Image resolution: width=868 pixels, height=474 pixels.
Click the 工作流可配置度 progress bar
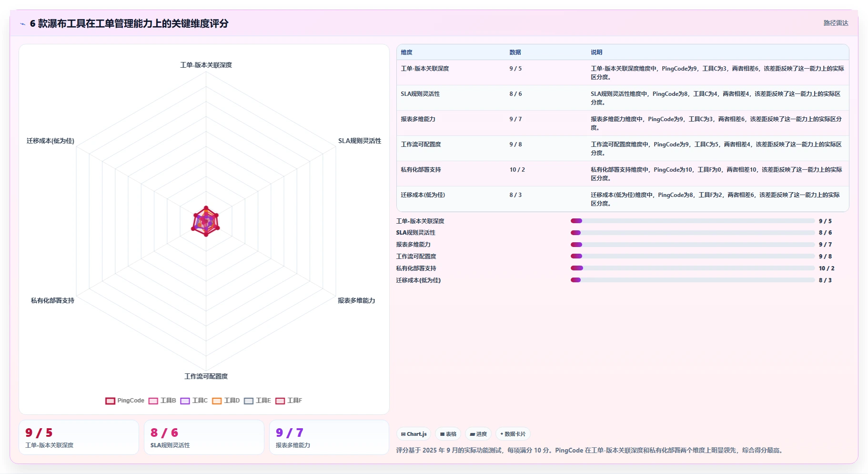(693, 256)
